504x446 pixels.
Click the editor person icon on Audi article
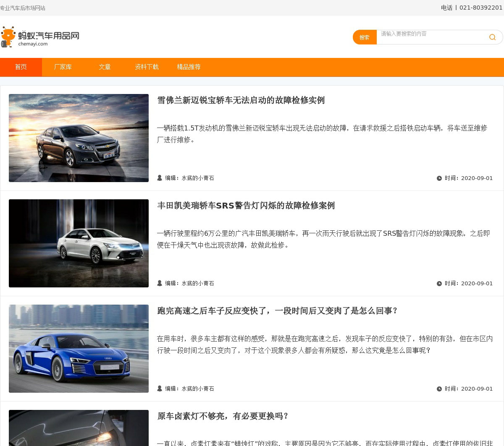(160, 389)
